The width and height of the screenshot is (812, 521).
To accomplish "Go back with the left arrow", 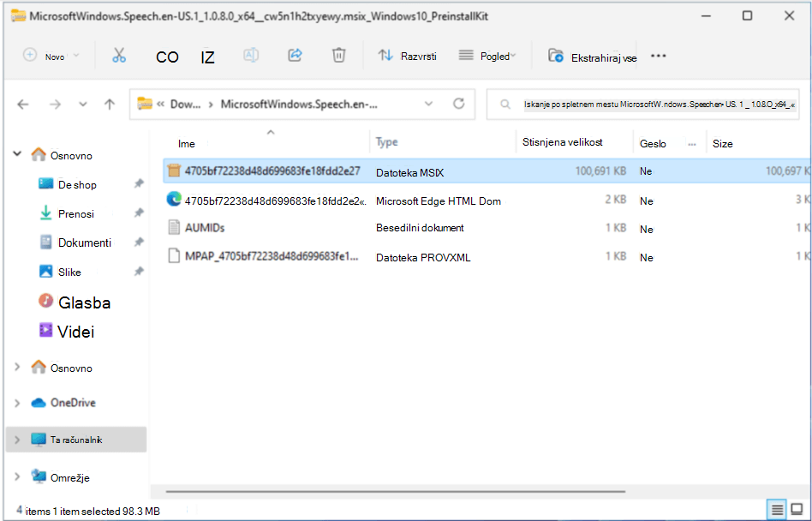I will click(23, 105).
